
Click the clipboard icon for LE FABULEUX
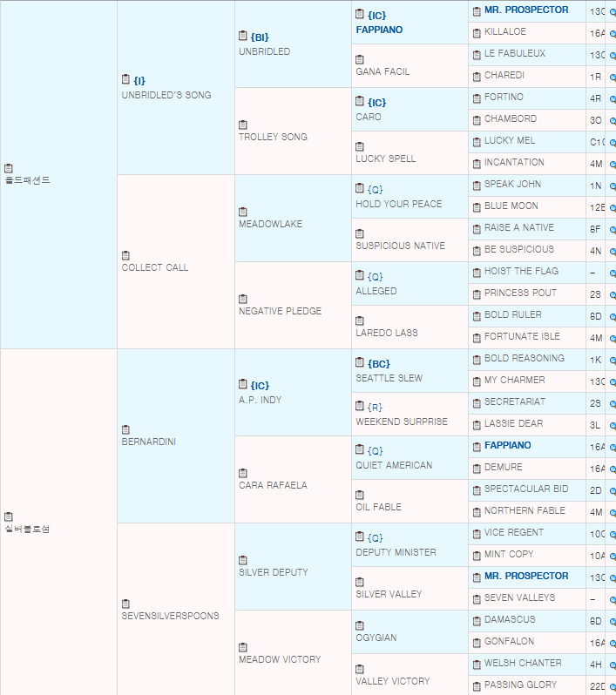point(477,55)
